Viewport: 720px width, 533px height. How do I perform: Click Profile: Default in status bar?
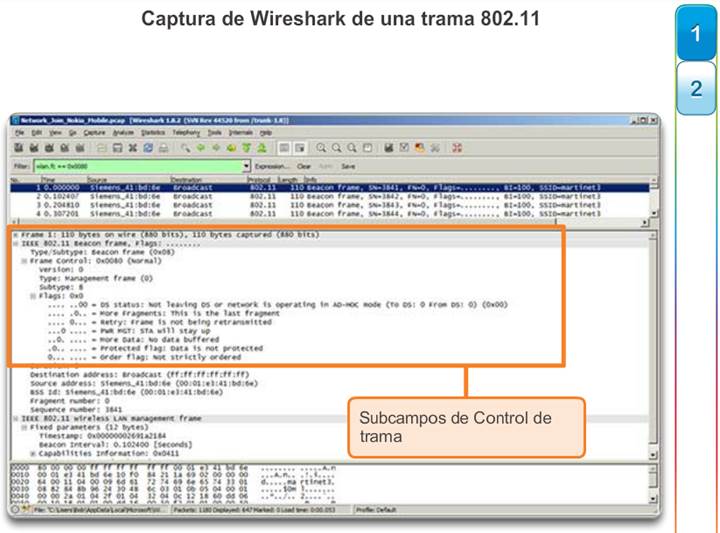(x=376, y=510)
